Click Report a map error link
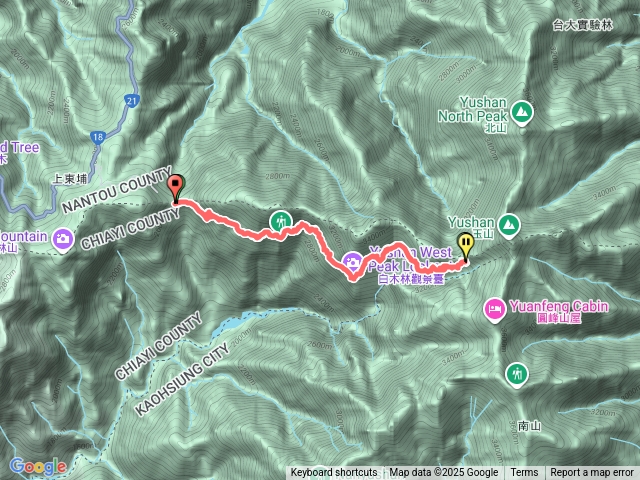640x480 pixels. tap(592, 473)
